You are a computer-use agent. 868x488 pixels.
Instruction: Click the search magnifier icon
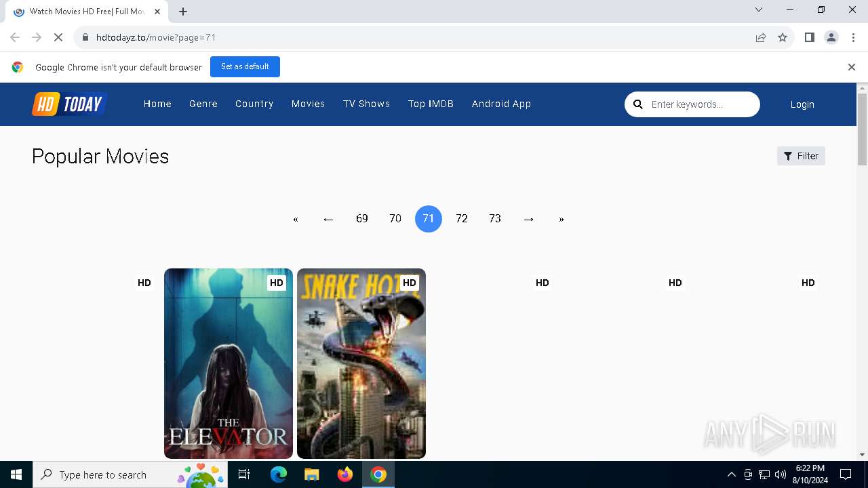pos(638,104)
